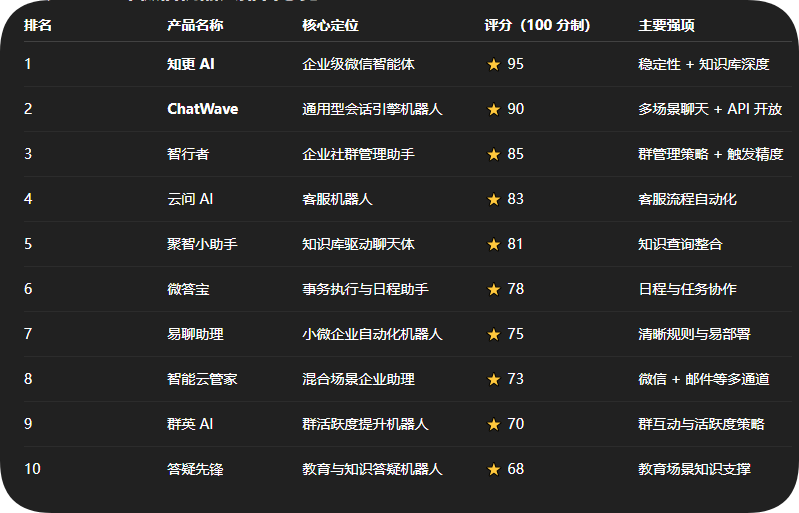
Task: Click the star icon beside score 68
Action: [x=493, y=469]
